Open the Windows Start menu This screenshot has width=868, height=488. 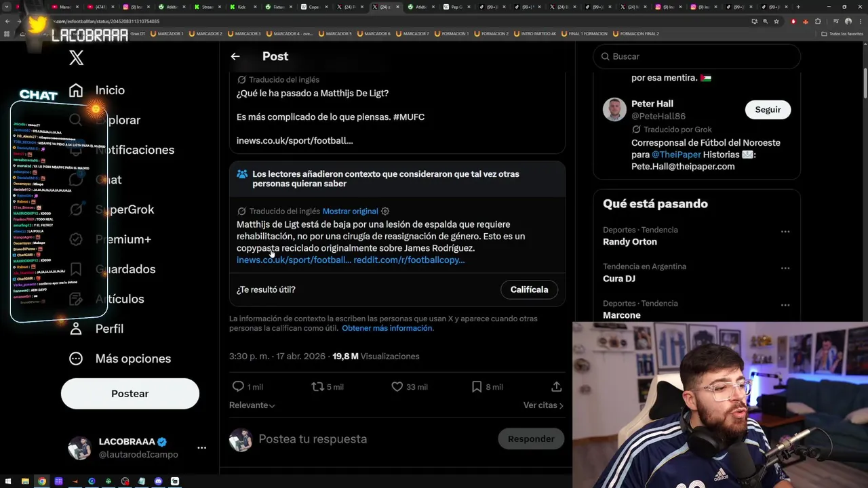tap(8, 481)
